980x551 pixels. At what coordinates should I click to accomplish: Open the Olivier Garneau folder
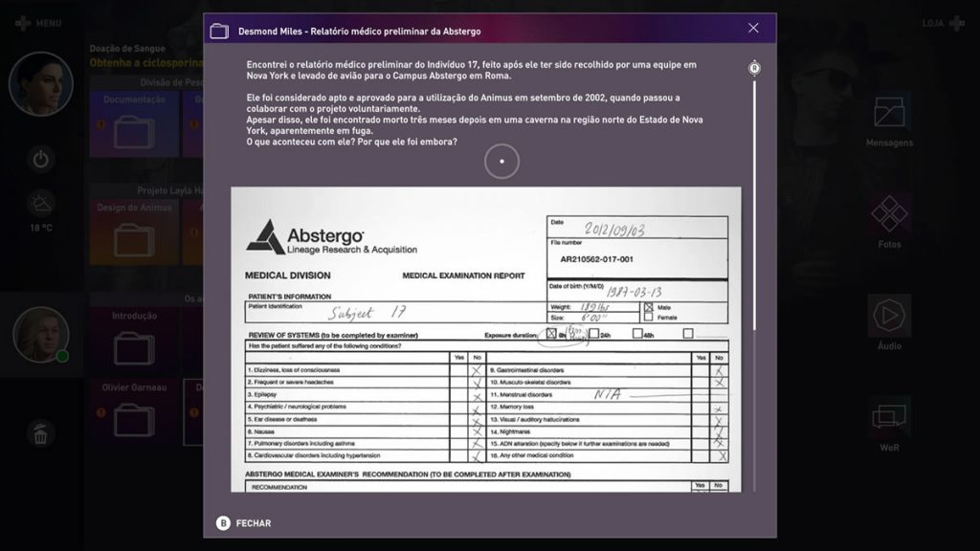tap(134, 413)
